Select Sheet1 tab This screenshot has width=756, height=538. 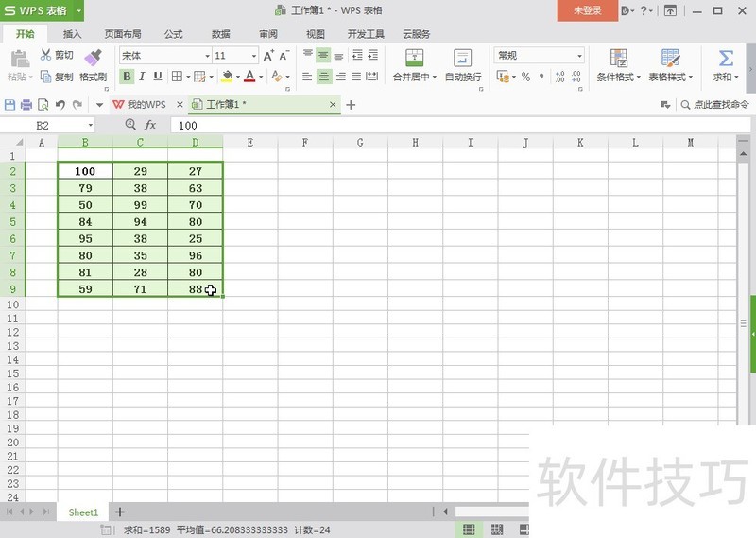[x=83, y=512]
